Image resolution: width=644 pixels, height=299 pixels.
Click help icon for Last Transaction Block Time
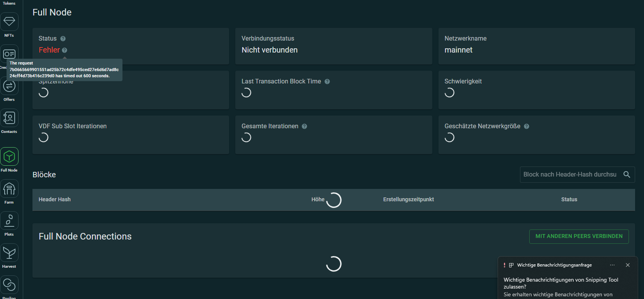coord(327,82)
